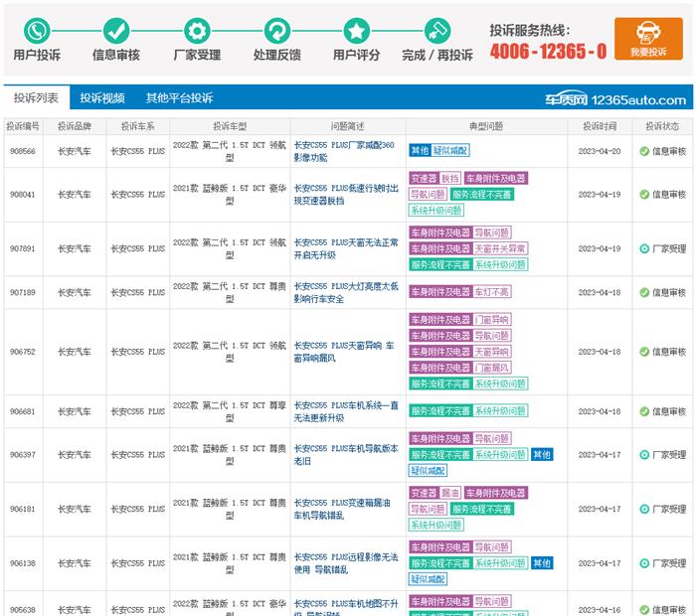Click the 厂家受理 gear step icon

pyautogui.click(x=197, y=31)
